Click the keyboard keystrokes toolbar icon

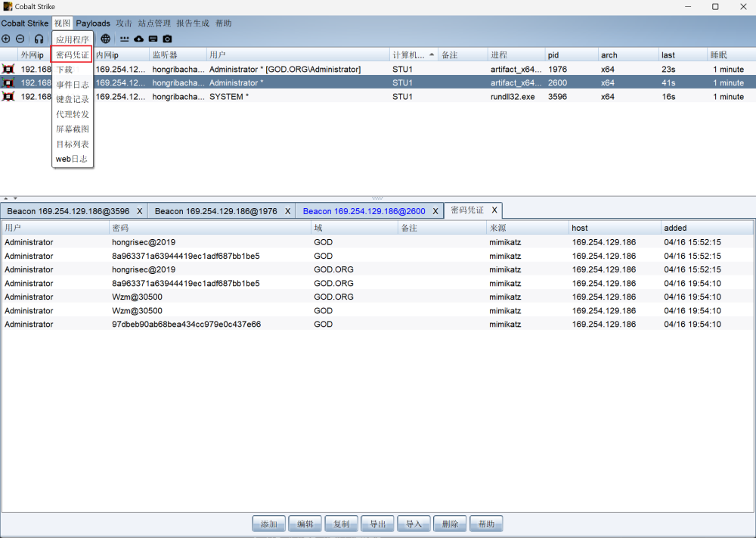tap(153, 39)
